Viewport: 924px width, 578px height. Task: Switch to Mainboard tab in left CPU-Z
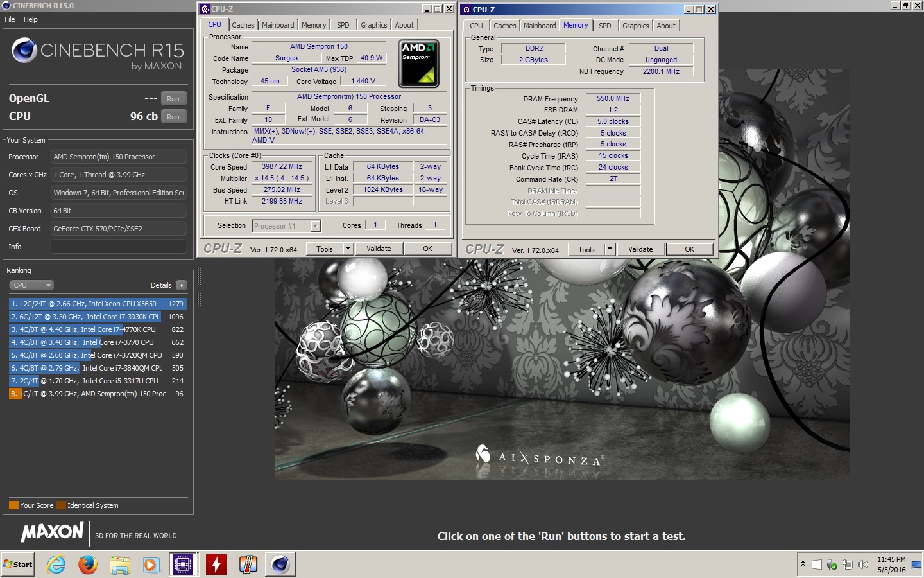tap(278, 25)
